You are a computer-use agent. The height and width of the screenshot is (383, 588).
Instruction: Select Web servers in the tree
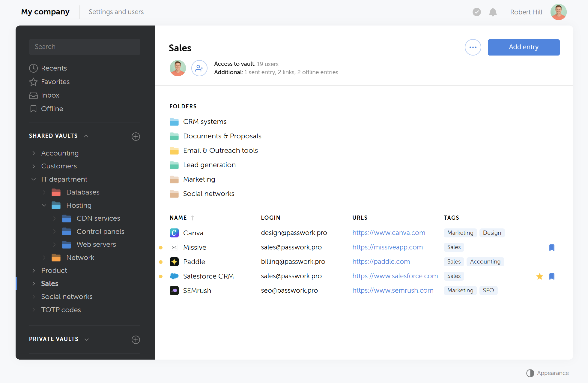pos(96,245)
